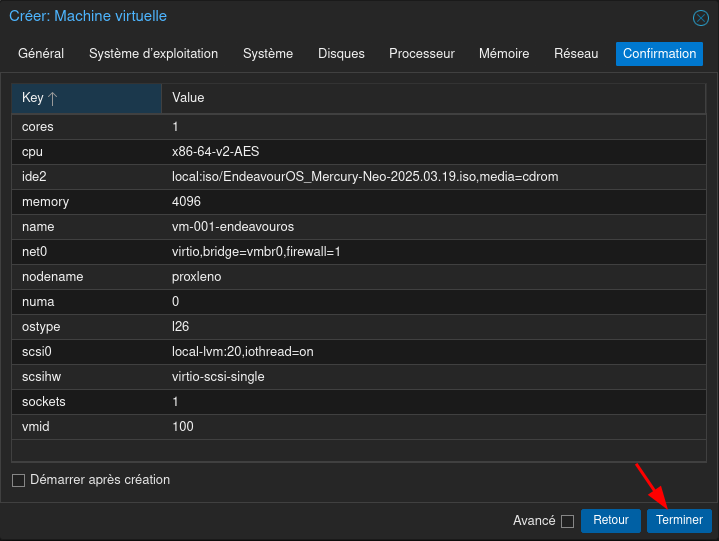Screen dimensions: 719x541
Task: Select the net0 virtio bridge row
Action: 364,252
